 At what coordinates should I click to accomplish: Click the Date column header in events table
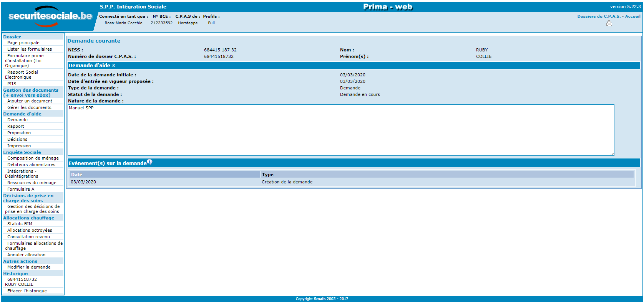(x=165, y=175)
